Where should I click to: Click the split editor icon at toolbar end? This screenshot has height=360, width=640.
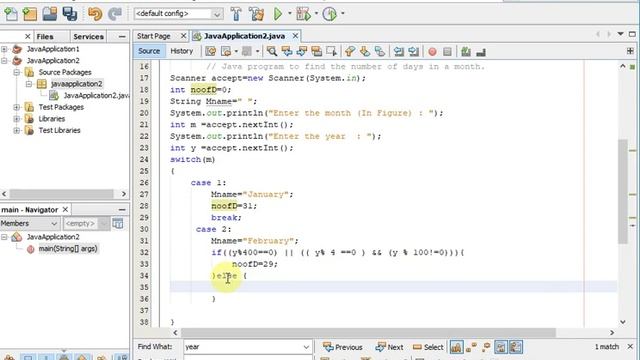[x=630, y=51]
